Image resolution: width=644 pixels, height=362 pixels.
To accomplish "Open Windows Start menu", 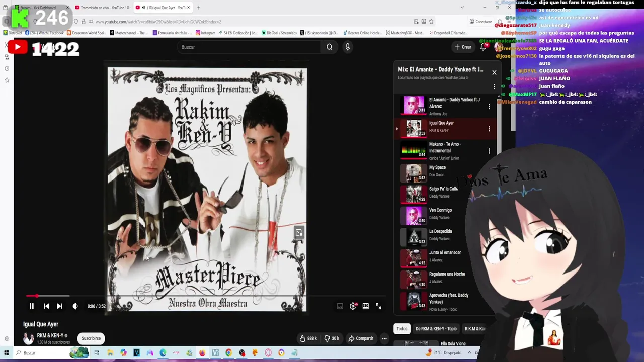I will 7,353.
